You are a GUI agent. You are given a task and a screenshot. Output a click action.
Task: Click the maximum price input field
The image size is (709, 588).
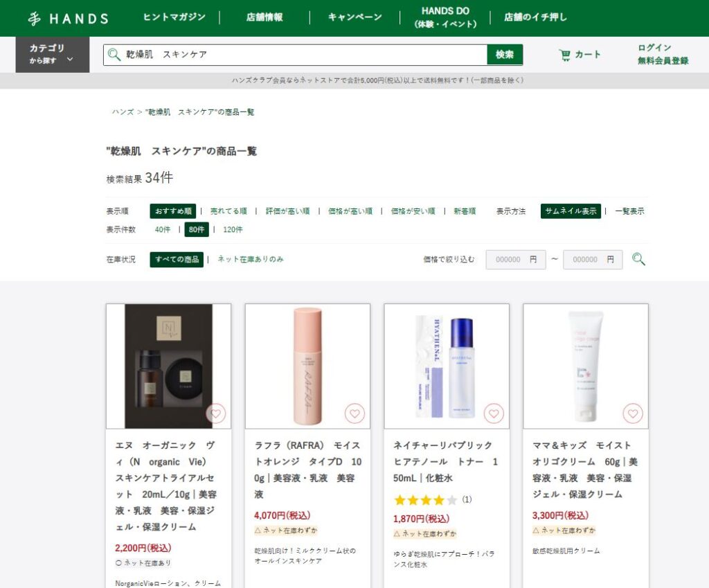coord(593,260)
